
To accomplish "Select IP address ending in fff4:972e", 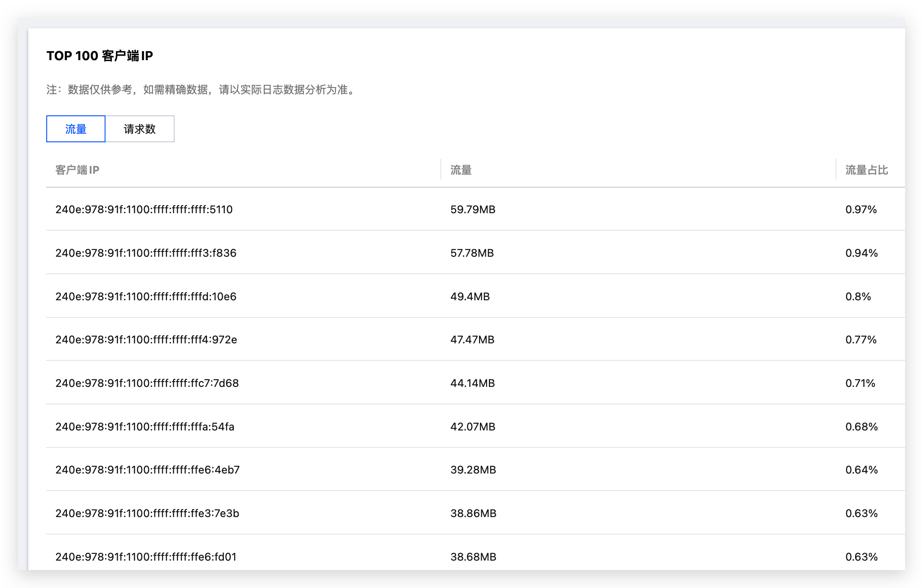I will pyautogui.click(x=146, y=340).
